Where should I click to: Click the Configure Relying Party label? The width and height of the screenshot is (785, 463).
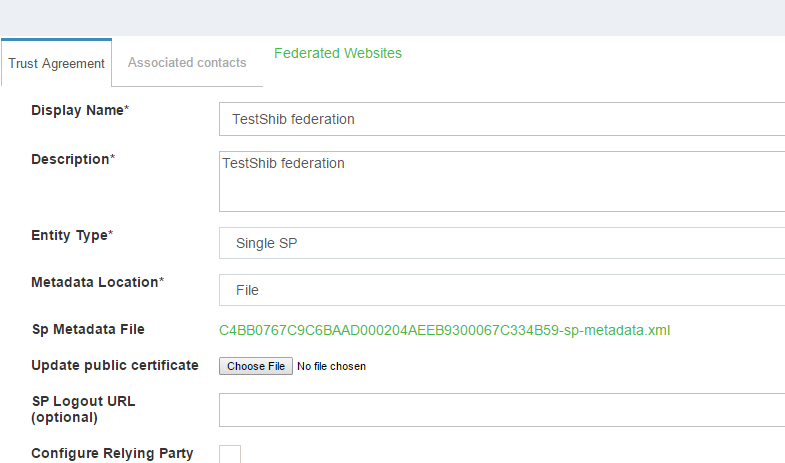point(112,453)
